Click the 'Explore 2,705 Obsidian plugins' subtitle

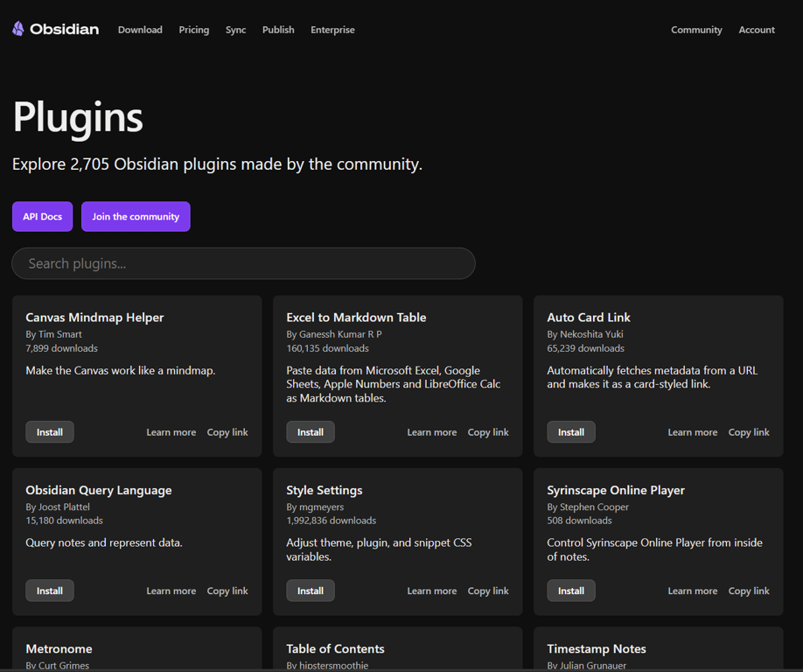coord(217,164)
